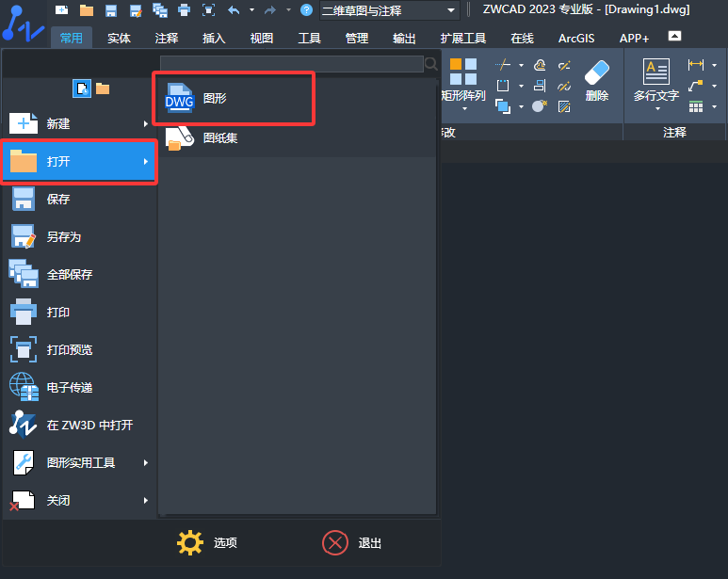Click the print preview icon in quick access toolbar
Image resolution: width=728 pixels, height=579 pixels.
tap(208, 10)
